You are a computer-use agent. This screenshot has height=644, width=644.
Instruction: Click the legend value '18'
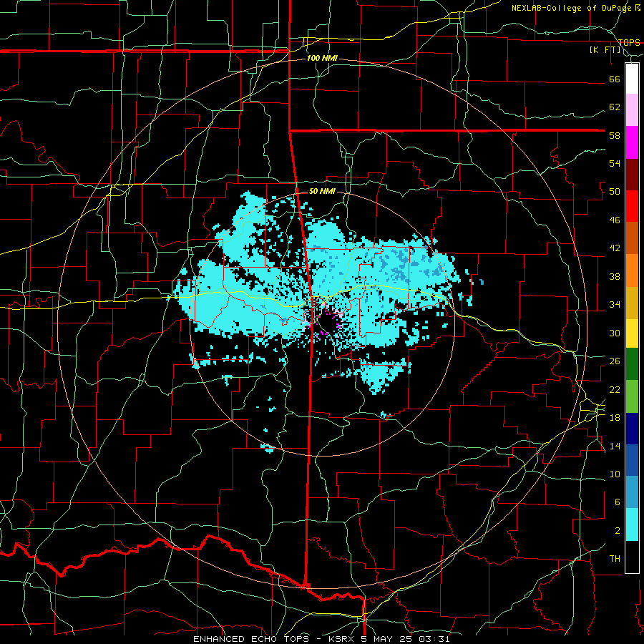[x=615, y=418]
